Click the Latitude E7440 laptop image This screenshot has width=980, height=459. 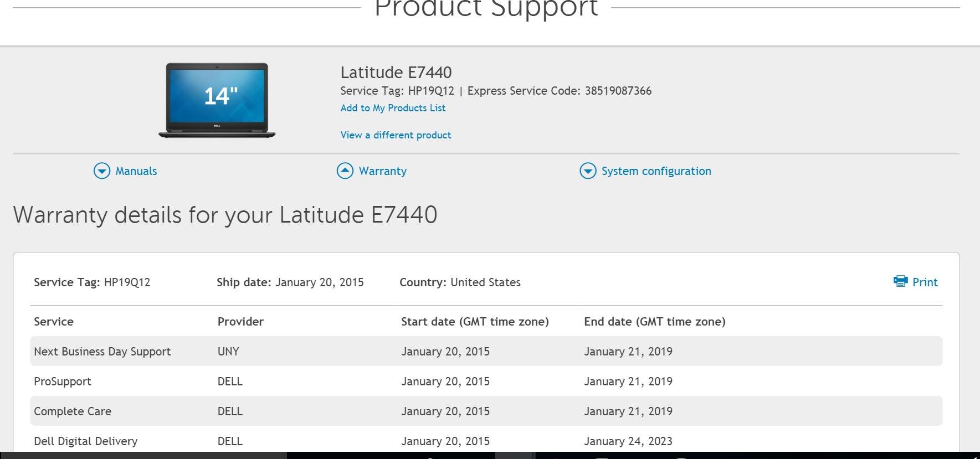pos(217,100)
